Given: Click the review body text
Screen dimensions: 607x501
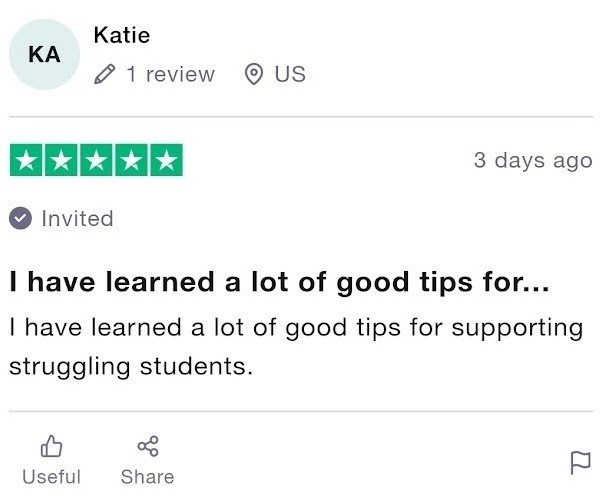Looking at the screenshot, I should click(295, 346).
